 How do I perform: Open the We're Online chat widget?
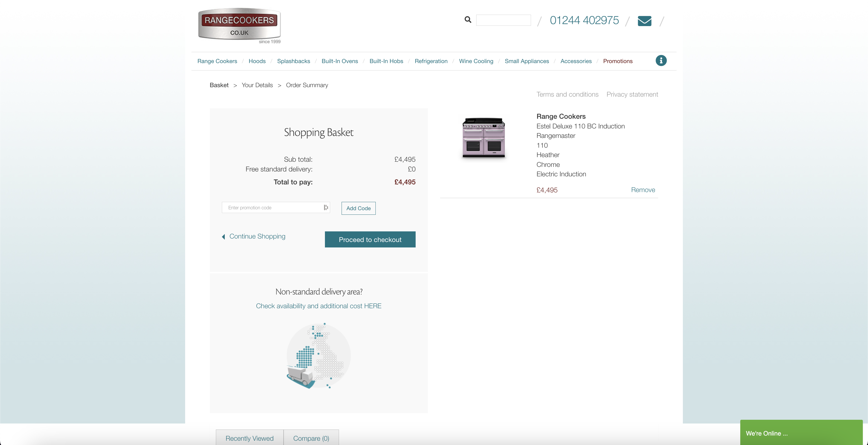[x=801, y=433]
